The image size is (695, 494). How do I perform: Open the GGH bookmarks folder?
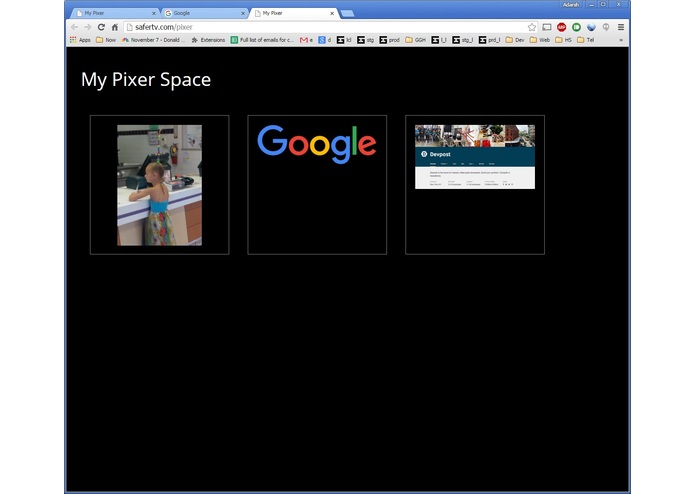click(x=416, y=40)
